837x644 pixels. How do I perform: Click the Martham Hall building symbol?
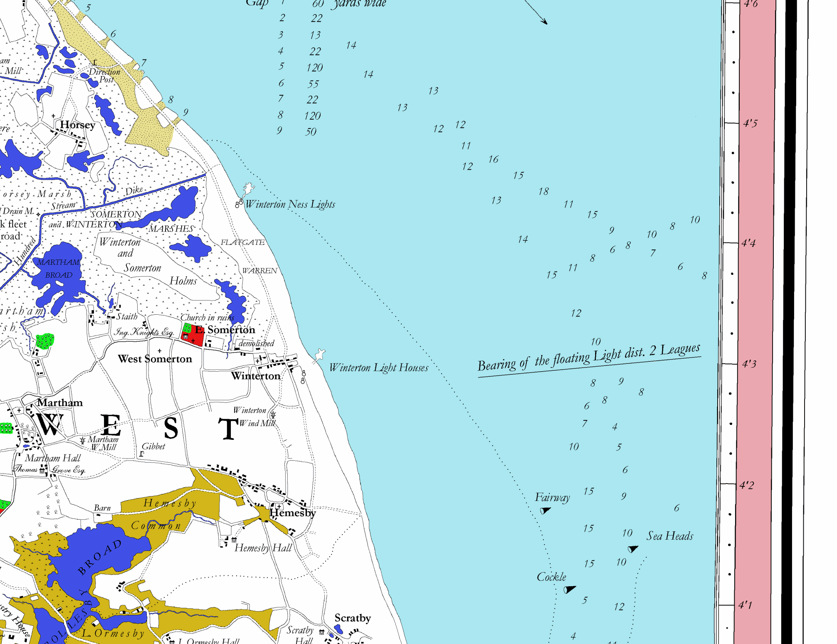click(42, 471)
